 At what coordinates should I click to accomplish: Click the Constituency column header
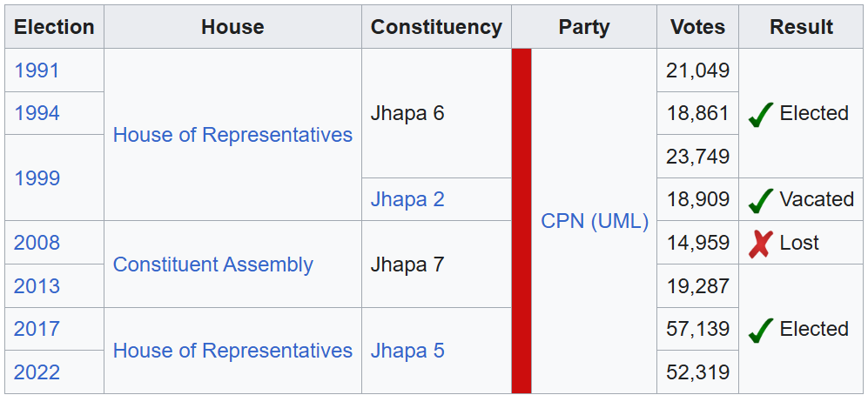pos(436,27)
